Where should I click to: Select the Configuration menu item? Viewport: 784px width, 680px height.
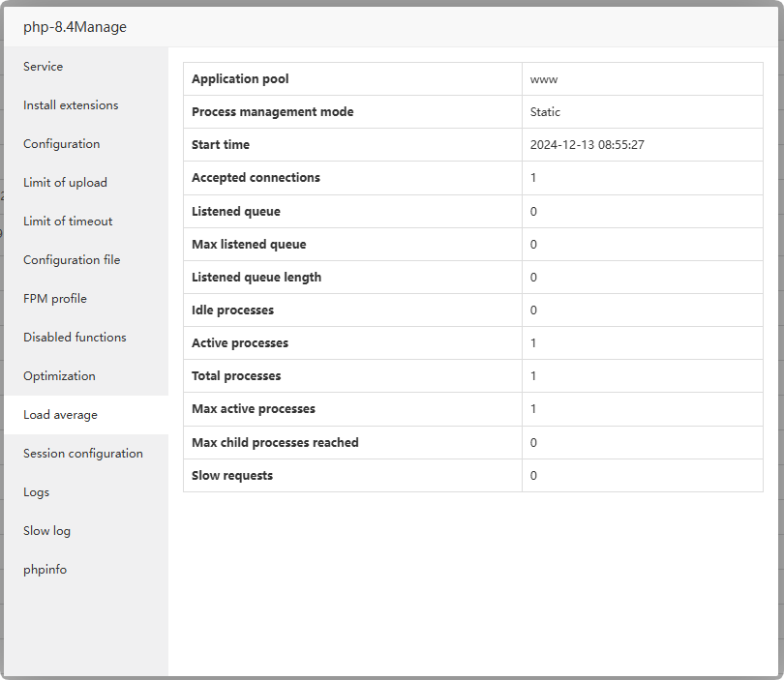pos(62,144)
